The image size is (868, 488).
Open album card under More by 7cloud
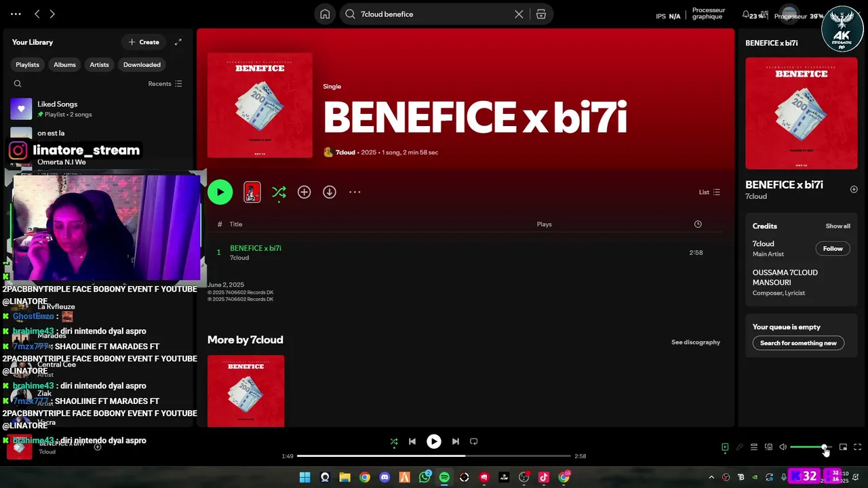[245, 391]
